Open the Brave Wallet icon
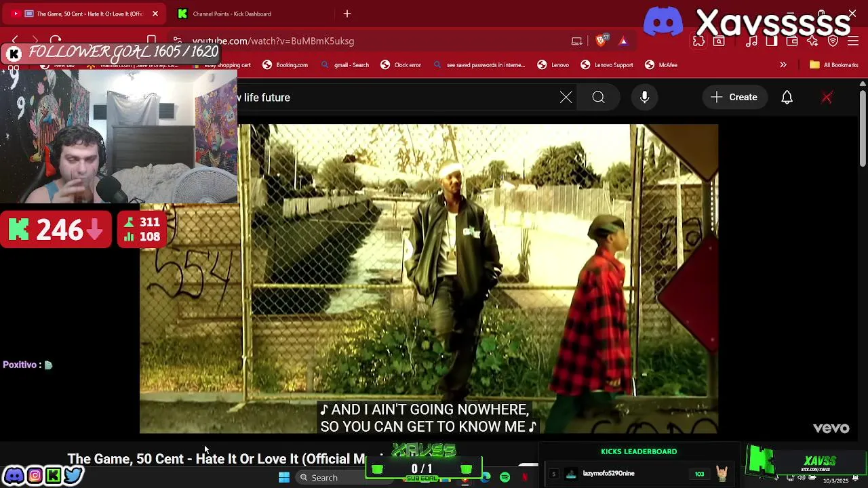 [x=792, y=41]
